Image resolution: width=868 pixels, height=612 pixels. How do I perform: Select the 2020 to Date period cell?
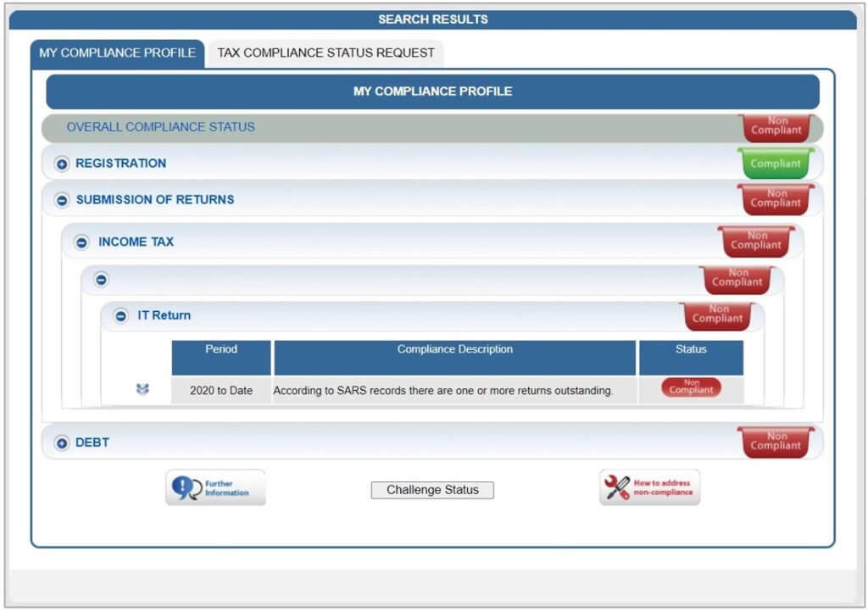[x=221, y=390]
